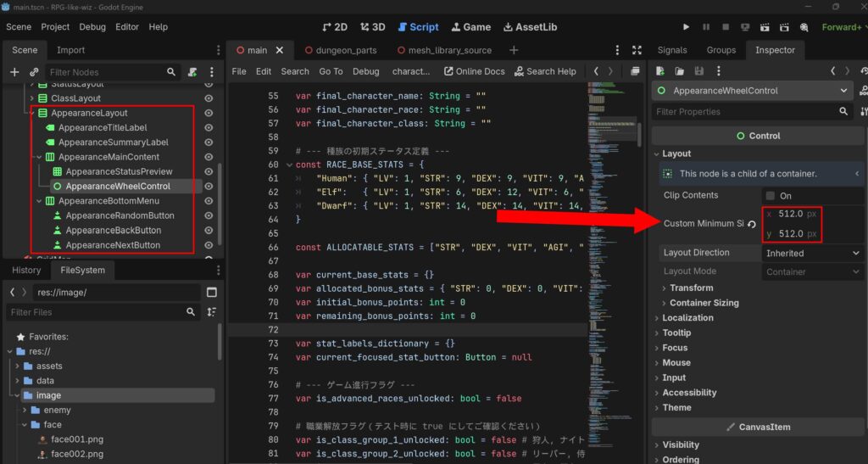
Task: Open the Online Docs link
Action: [x=475, y=71]
